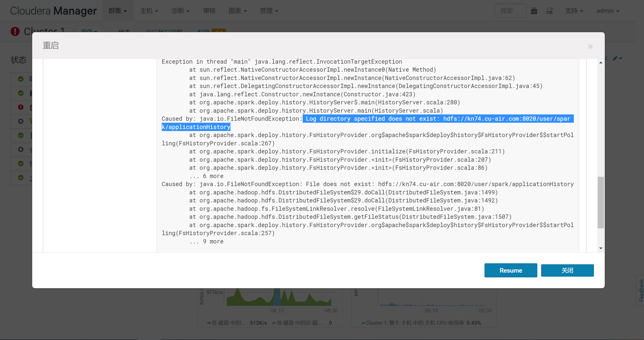This screenshot has height=340, width=644.
Task: Click the bottommost green check status icon
Action: [21, 178]
